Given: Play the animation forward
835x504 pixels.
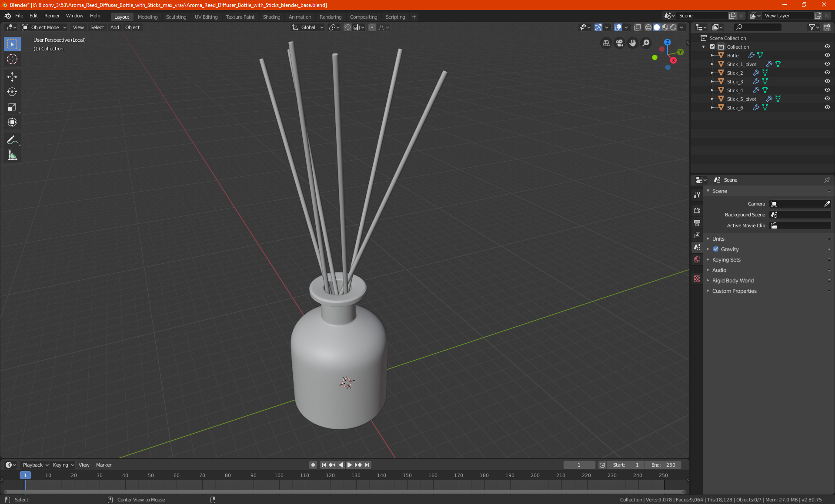Looking at the screenshot, I should pyautogui.click(x=350, y=465).
